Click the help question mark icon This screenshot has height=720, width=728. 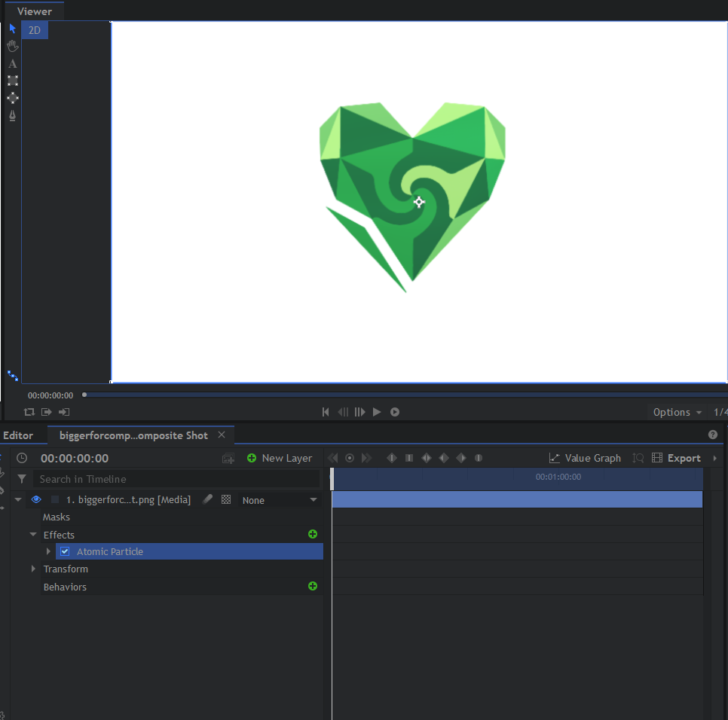tap(713, 435)
